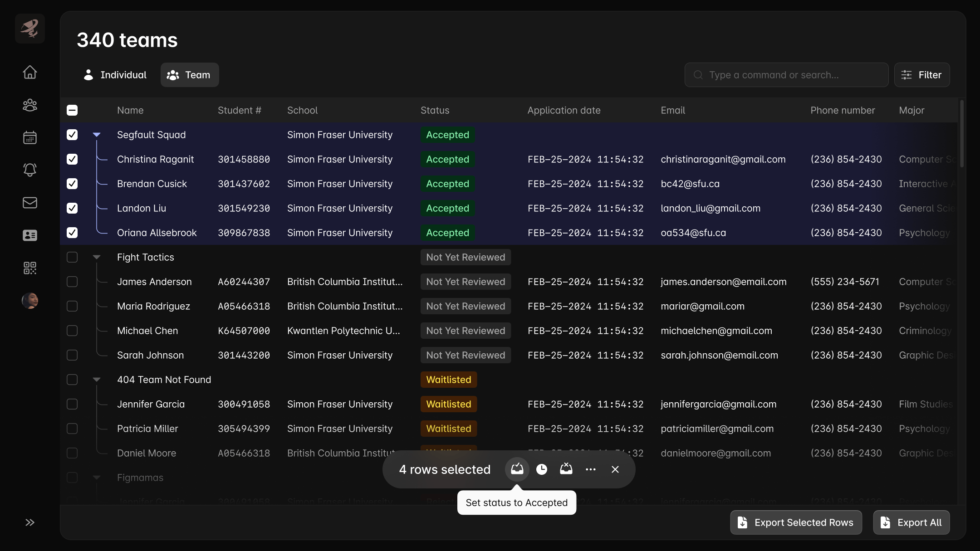
Task: Click Accepted status badge for Segfault Squad
Action: (x=448, y=135)
